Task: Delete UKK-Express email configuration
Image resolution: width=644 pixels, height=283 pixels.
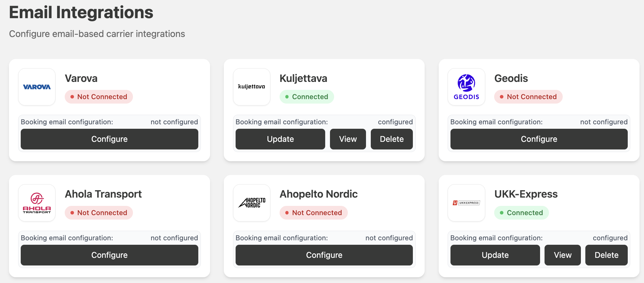Action: 606,255
